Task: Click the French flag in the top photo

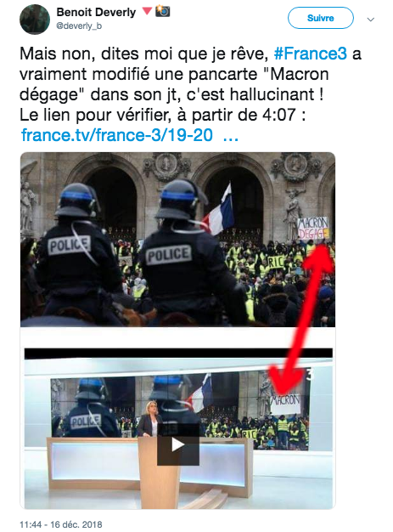Action: point(219,210)
